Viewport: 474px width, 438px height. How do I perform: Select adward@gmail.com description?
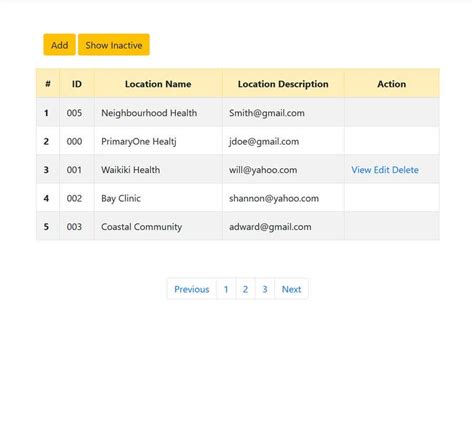(x=283, y=227)
